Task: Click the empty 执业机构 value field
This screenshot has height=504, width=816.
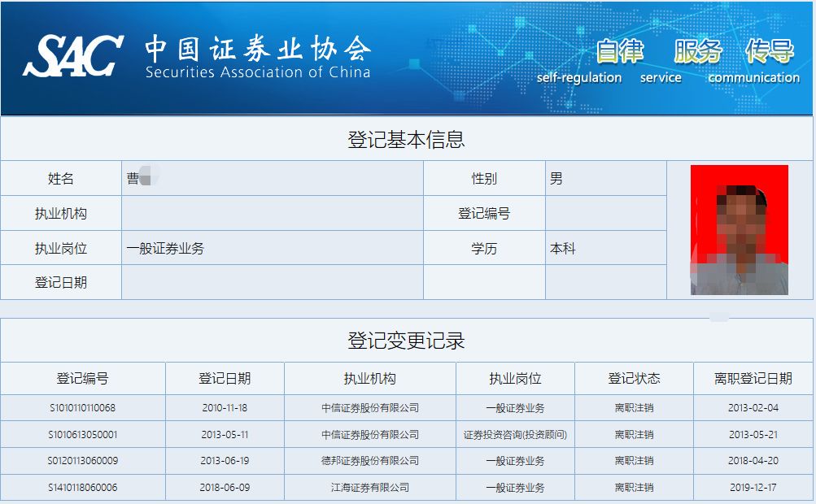Action: 272,214
